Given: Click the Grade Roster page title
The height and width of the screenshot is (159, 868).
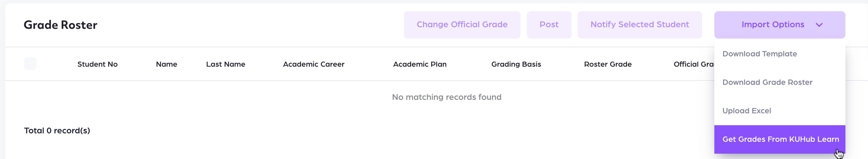Looking at the screenshot, I should [60, 25].
